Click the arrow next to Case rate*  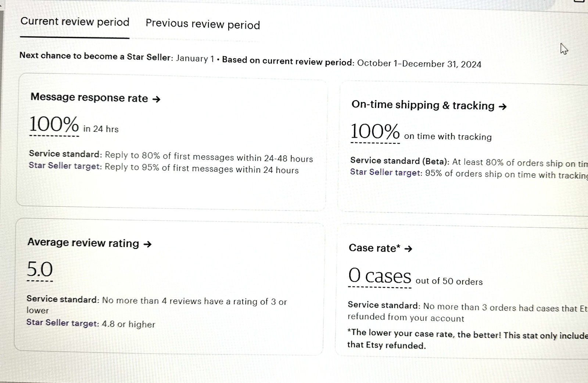408,249
